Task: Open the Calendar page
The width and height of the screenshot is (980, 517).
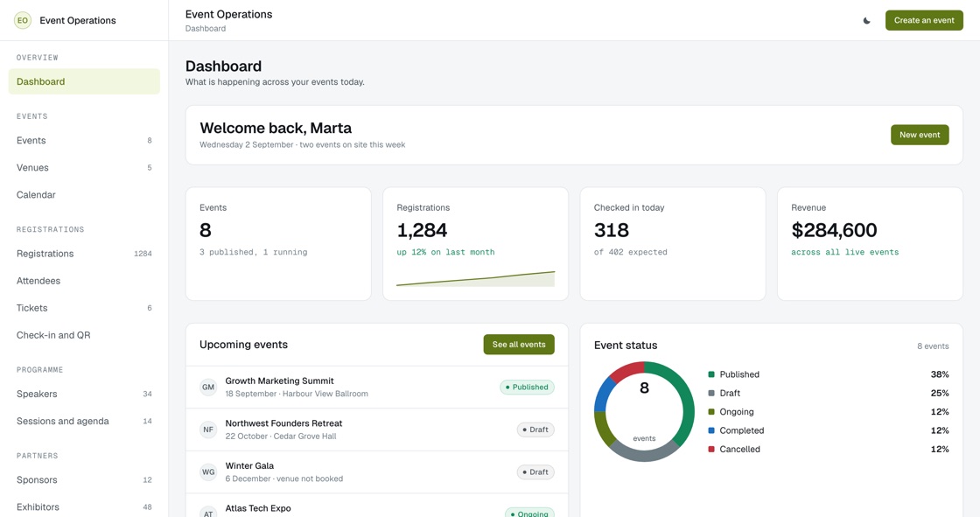Action: click(84, 195)
